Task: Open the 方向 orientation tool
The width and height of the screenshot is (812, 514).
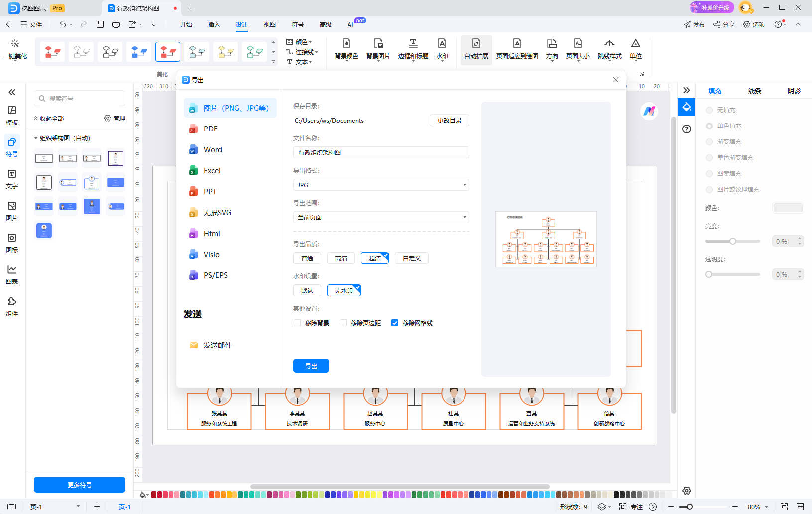Action: (552, 49)
